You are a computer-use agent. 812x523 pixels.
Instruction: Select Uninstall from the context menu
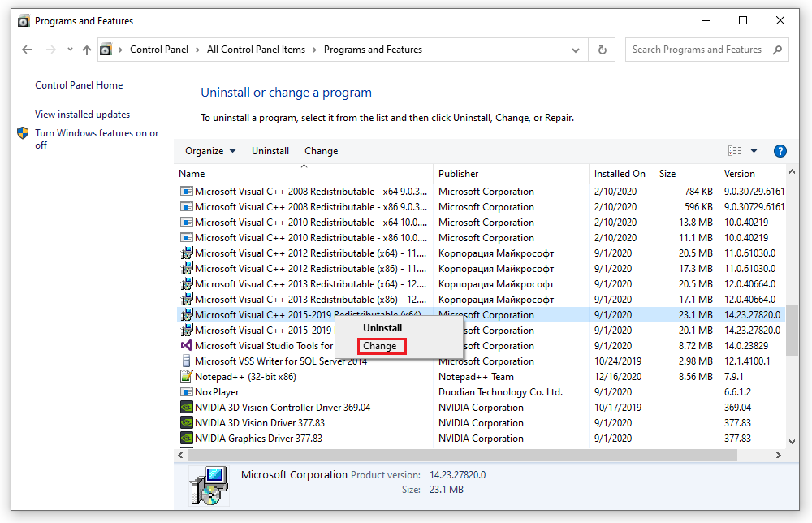click(x=381, y=328)
